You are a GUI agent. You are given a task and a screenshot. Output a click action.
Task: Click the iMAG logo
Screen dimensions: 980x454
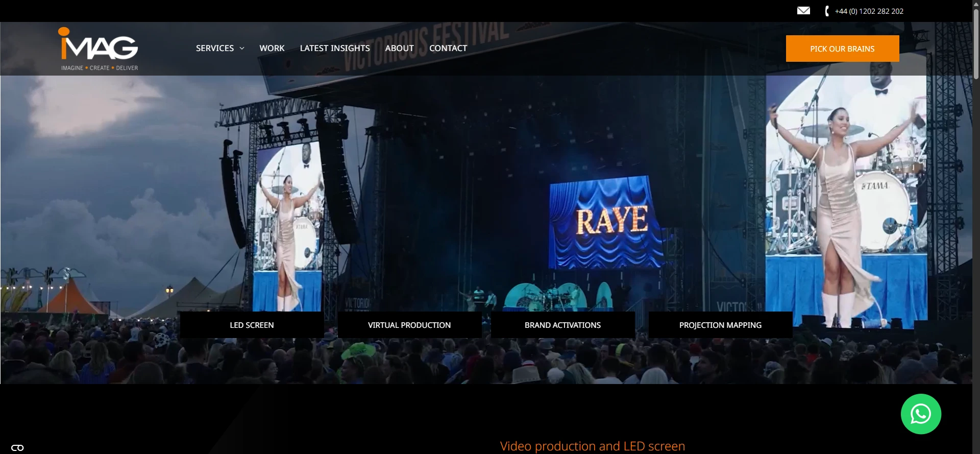[x=99, y=49]
